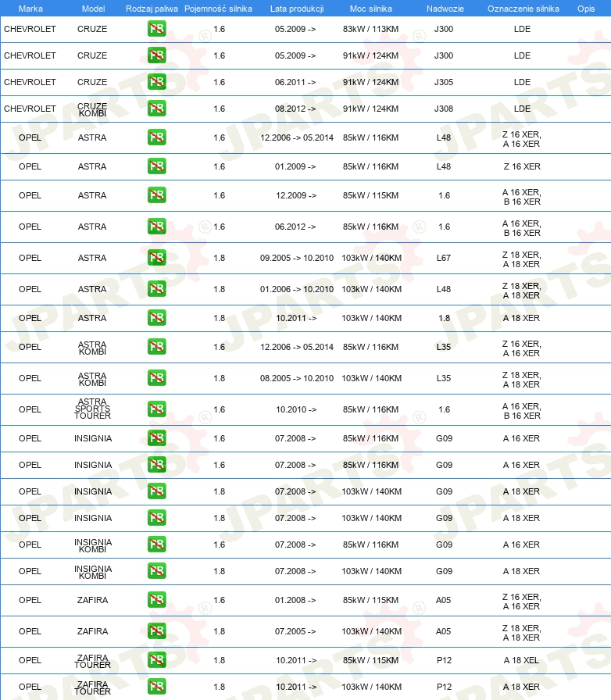Click the 12.2009 -> production date cell
The width and height of the screenshot is (611, 700).
click(296, 195)
